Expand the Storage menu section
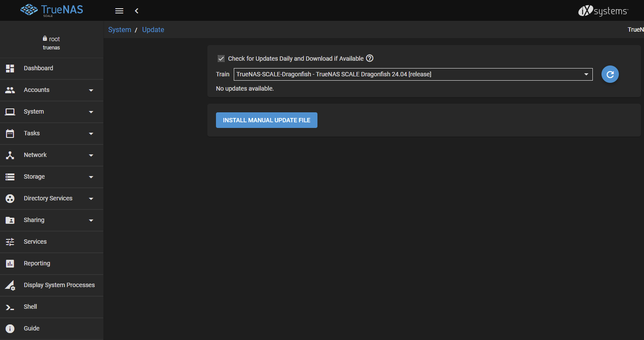 click(x=52, y=177)
